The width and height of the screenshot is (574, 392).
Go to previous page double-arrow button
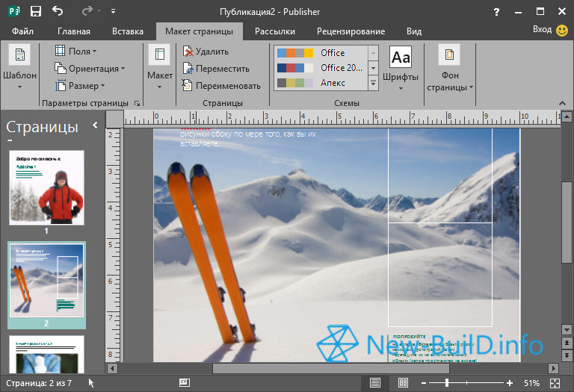[x=567, y=343]
